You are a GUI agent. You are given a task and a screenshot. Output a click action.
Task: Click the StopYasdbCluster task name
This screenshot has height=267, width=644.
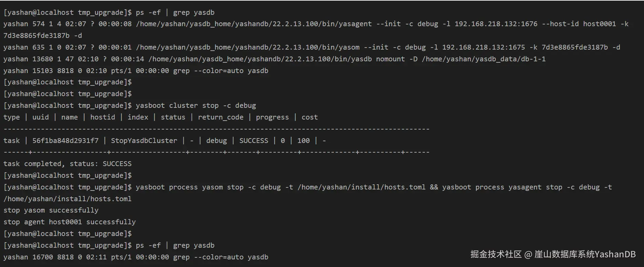(x=144, y=141)
